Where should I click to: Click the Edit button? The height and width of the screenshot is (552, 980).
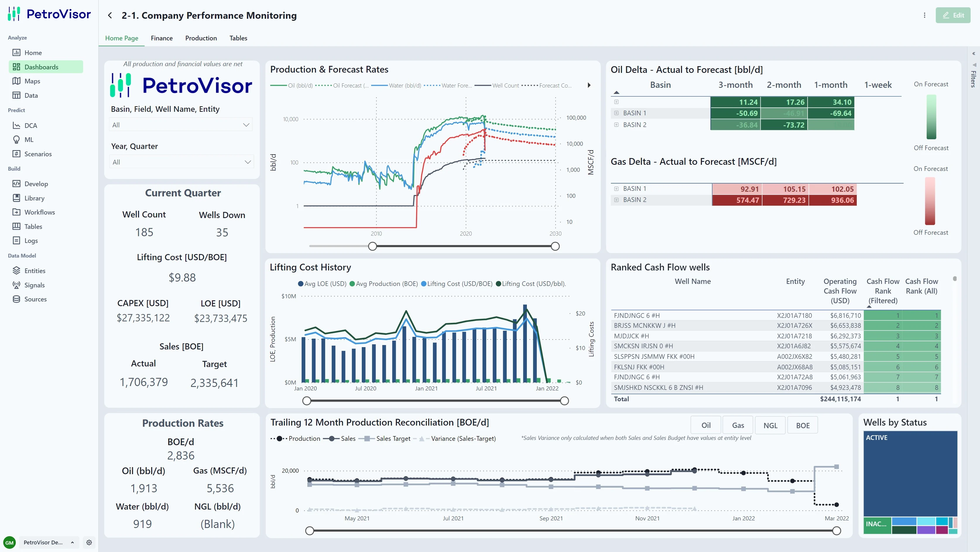pos(953,15)
